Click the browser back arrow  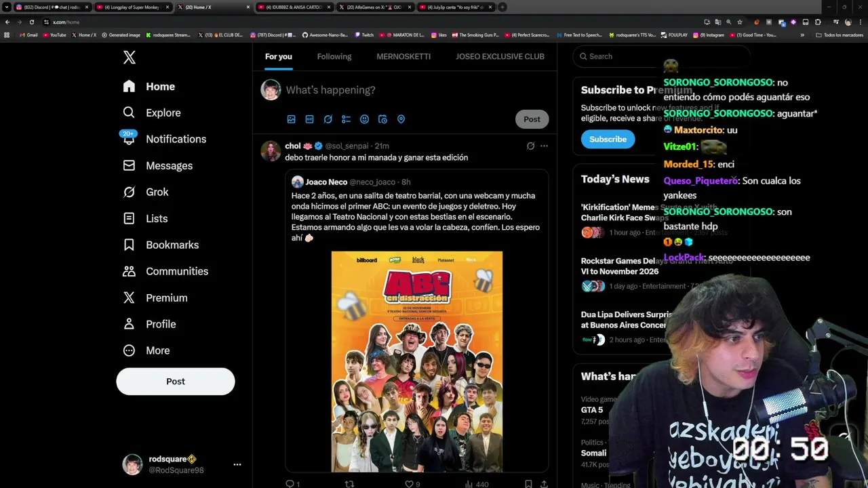point(7,22)
